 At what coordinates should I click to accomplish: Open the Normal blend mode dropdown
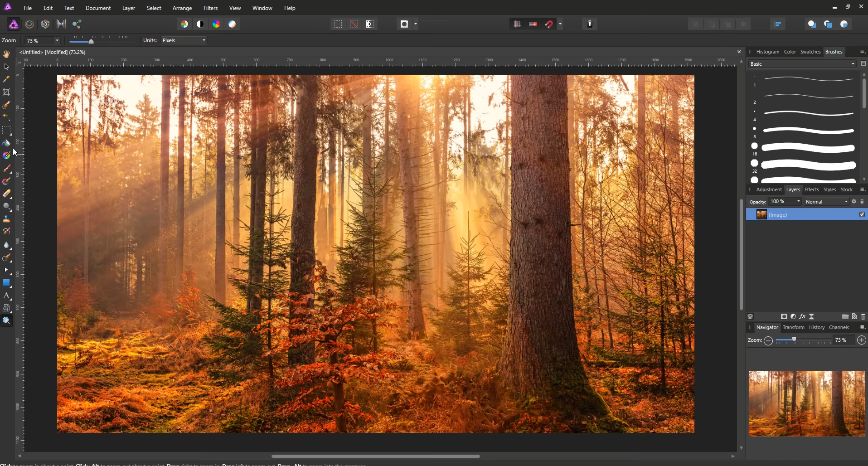827,202
